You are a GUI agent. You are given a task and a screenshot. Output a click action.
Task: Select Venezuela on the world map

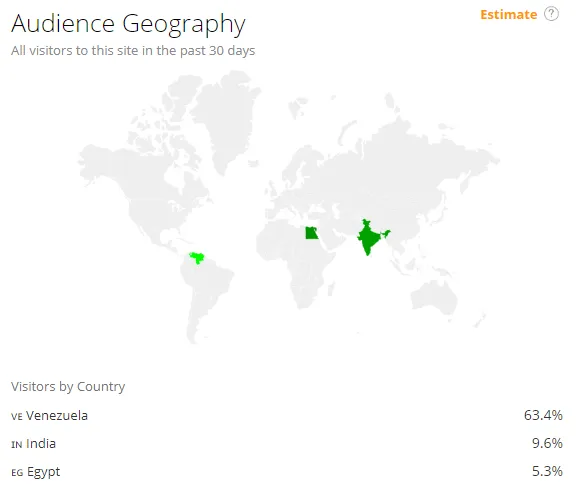[197, 258]
